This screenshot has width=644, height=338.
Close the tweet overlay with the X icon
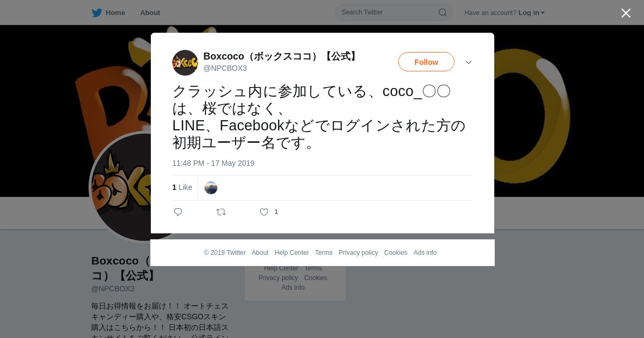pyautogui.click(x=626, y=13)
